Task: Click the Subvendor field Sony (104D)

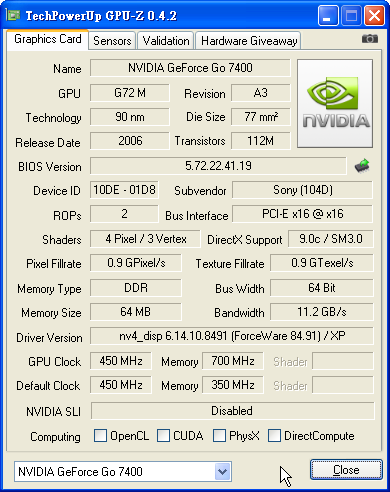Action: click(303, 190)
